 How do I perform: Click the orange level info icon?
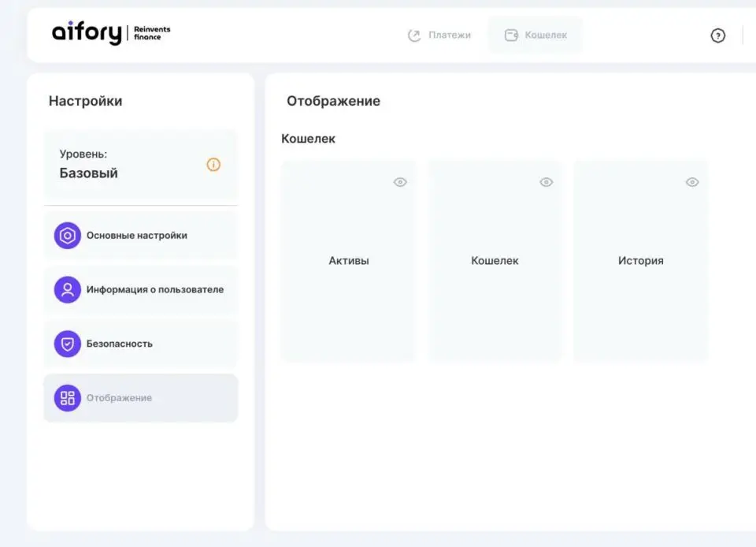click(213, 165)
